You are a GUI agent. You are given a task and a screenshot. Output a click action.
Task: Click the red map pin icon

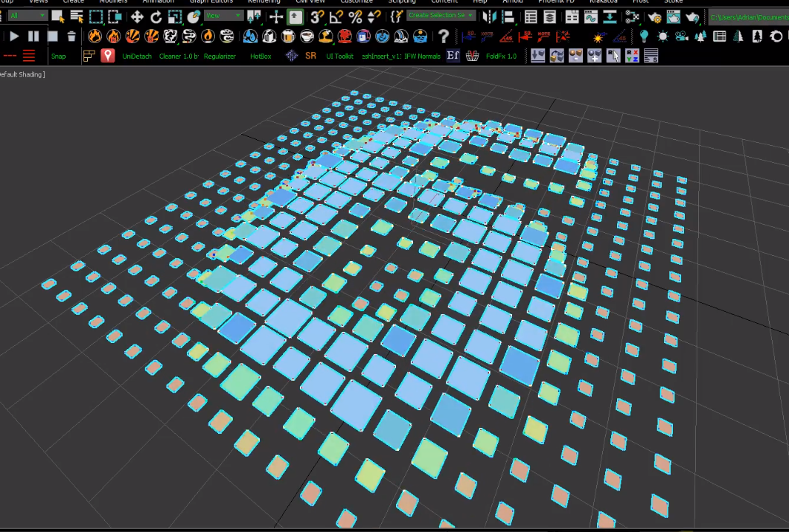click(x=108, y=55)
